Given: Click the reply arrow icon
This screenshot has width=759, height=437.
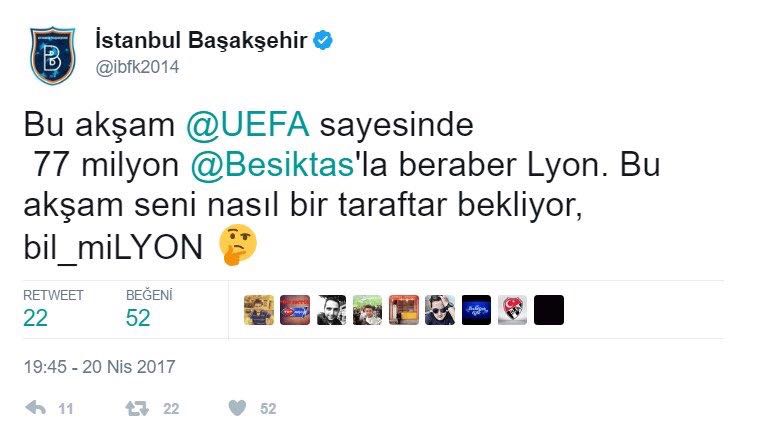Looking at the screenshot, I should (35, 408).
